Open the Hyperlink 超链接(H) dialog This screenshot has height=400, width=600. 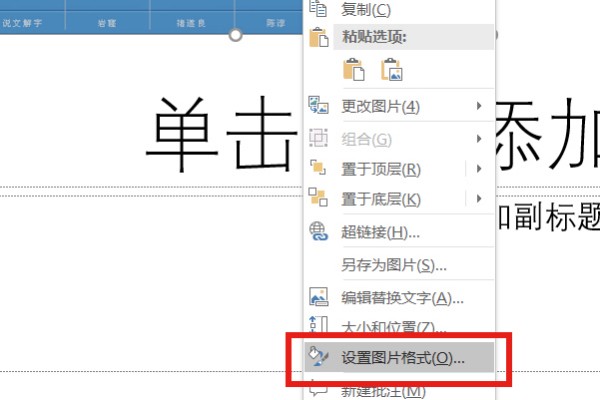point(398,232)
